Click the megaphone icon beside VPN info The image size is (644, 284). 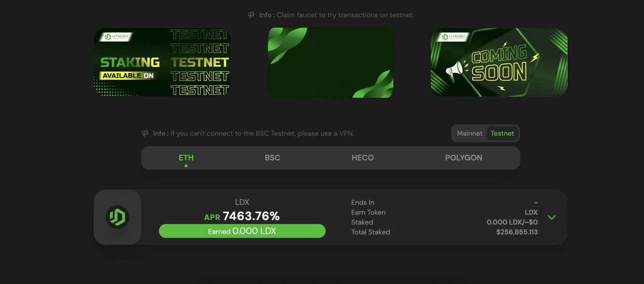pyautogui.click(x=145, y=133)
